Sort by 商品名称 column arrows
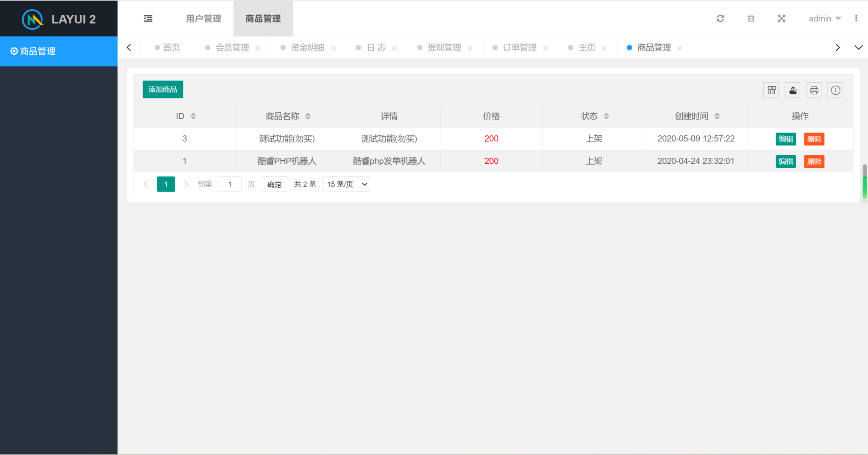 (x=308, y=116)
